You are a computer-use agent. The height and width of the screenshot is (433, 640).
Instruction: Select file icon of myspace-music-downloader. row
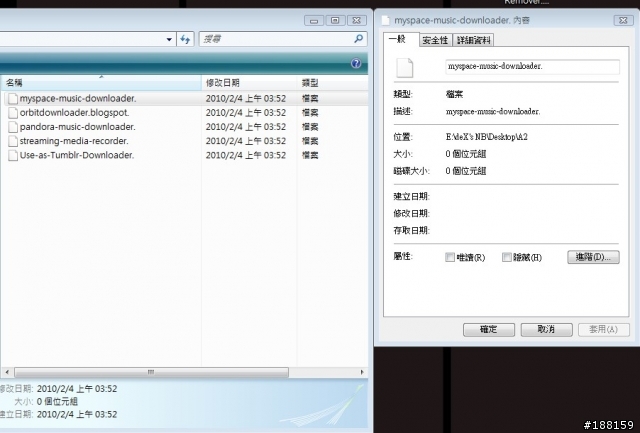[x=13, y=99]
